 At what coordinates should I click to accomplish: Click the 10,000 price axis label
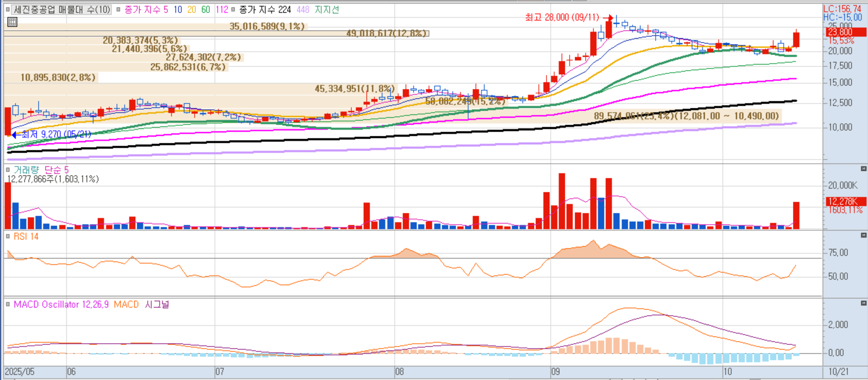coord(840,127)
